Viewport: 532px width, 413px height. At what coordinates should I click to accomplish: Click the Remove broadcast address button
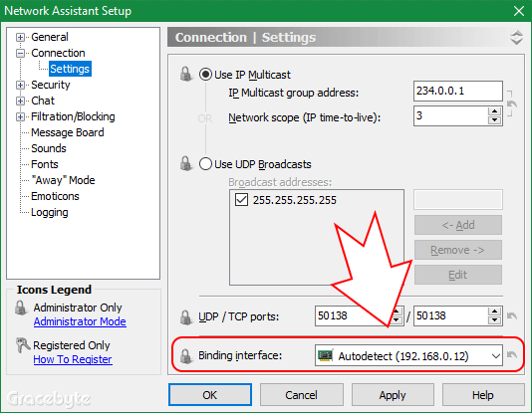[x=458, y=250]
